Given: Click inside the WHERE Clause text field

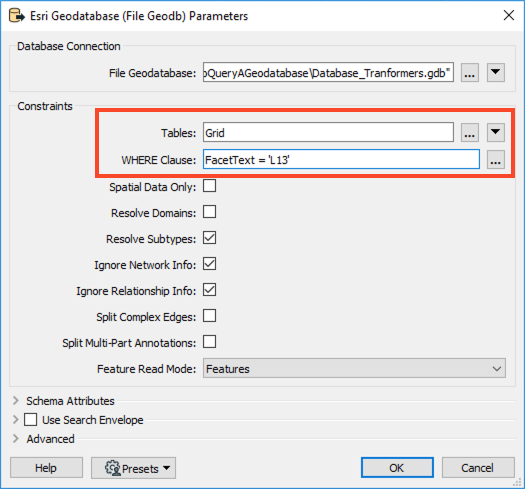Looking at the screenshot, I should coord(341,159).
